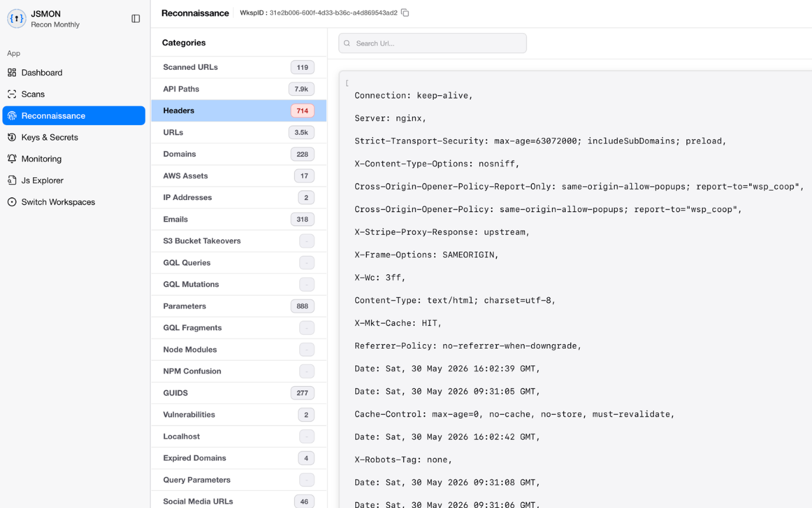Viewport: 812px width, 508px height.
Task: Select Switch Workspaces menu item
Action: tap(74, 202)
